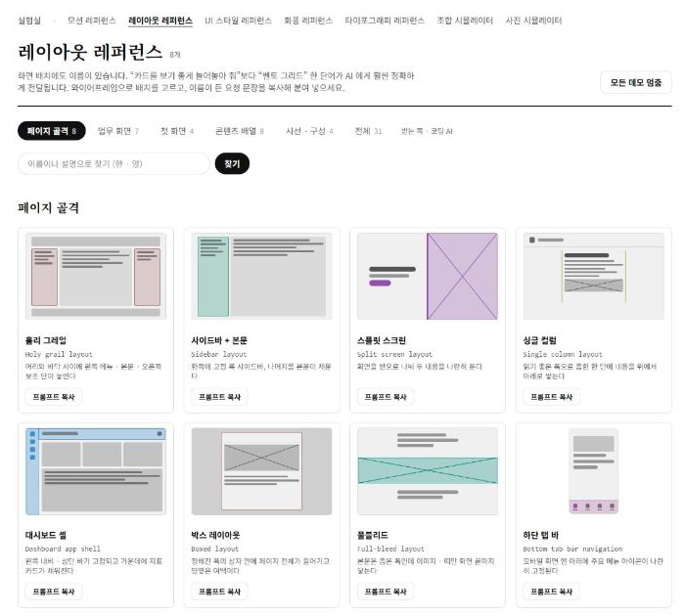
Task: Go to 모션 레퍼런스 page
Action: [x=92, y=21]
